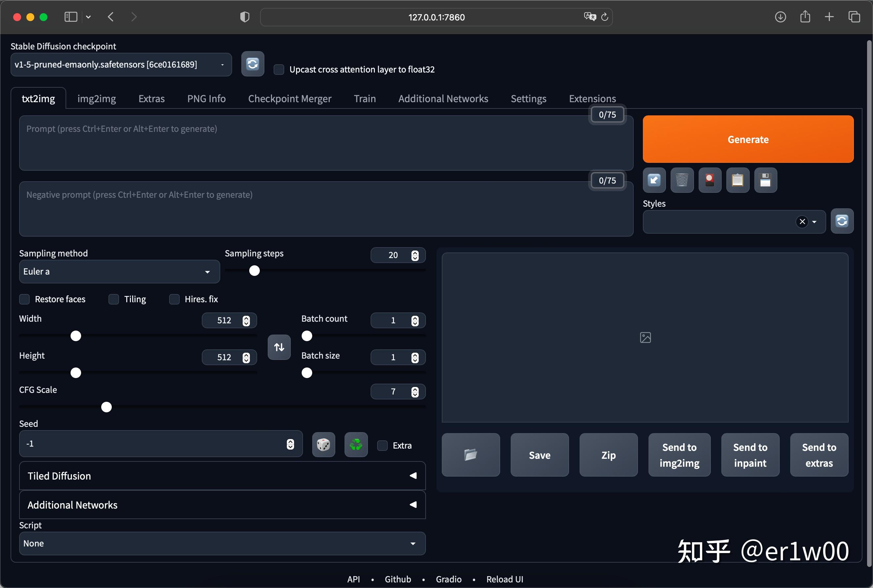Open the Checkpoint Merger tab
873x588 pixels.
pyautogui.click(x=289, y=99)
